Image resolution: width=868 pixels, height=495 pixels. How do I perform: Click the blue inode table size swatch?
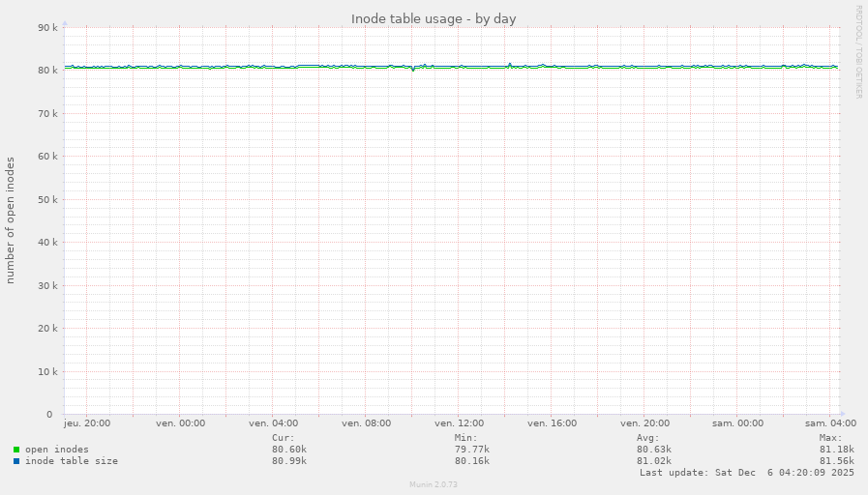point(16,461)
